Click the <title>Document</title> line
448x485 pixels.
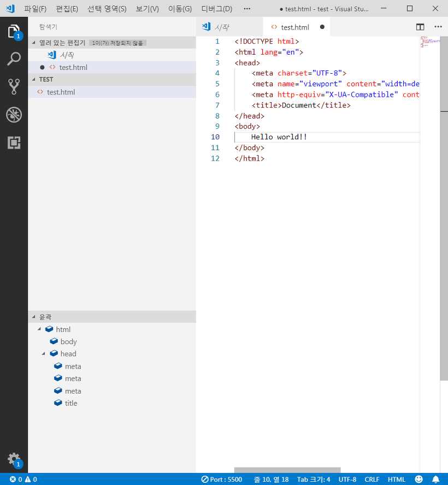coord(301,105)
